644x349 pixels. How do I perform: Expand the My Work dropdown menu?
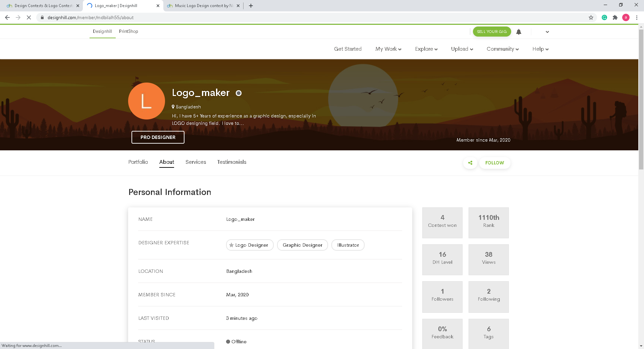[x=388, y=49]
